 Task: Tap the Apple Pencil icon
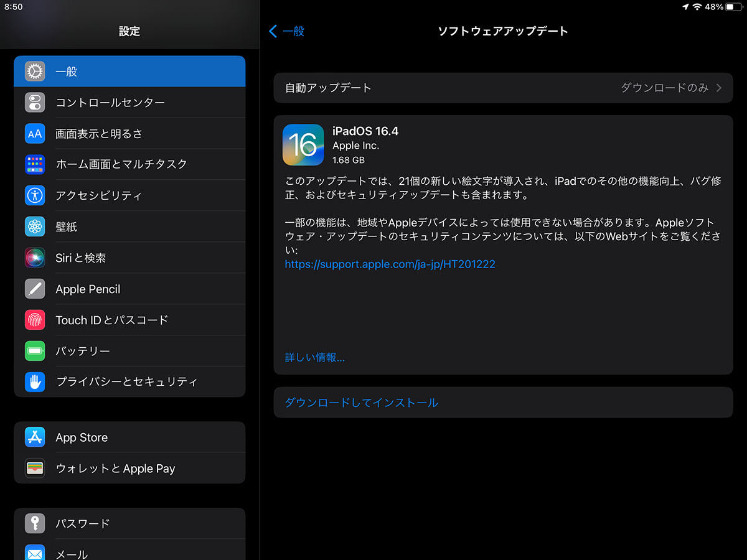(35, 289)
